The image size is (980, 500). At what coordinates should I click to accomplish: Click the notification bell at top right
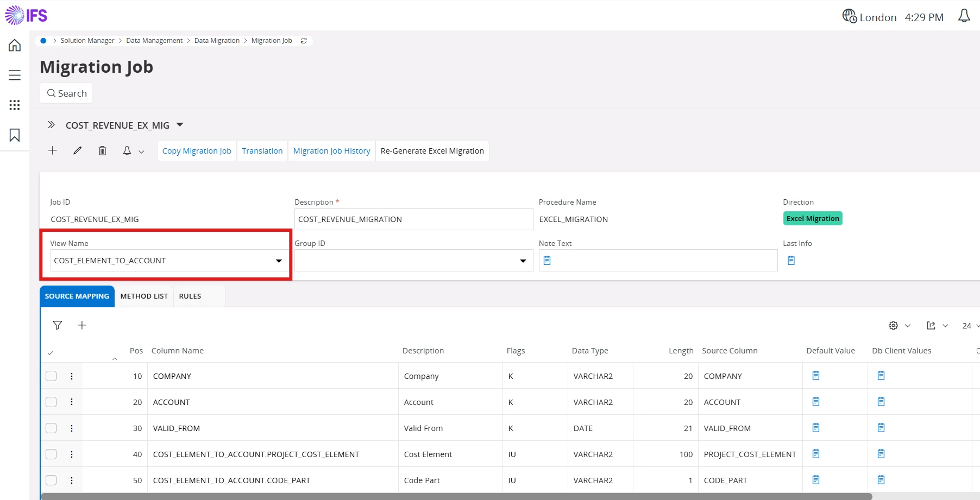tap(964, 16)
